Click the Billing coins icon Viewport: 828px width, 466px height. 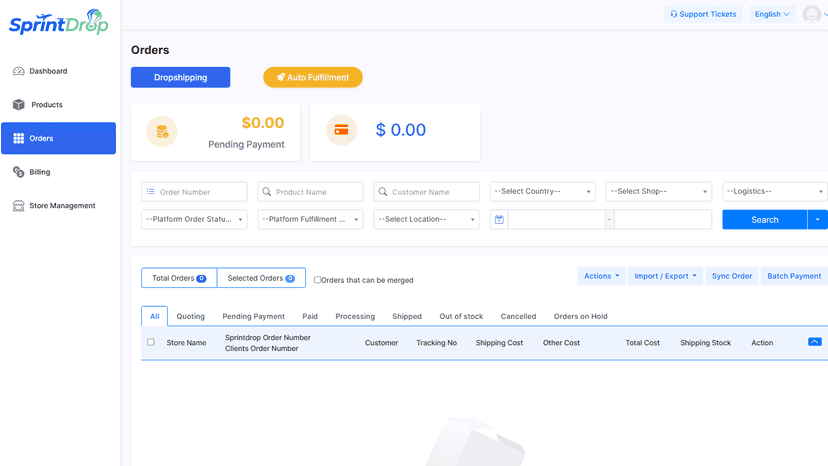[18, 172]
